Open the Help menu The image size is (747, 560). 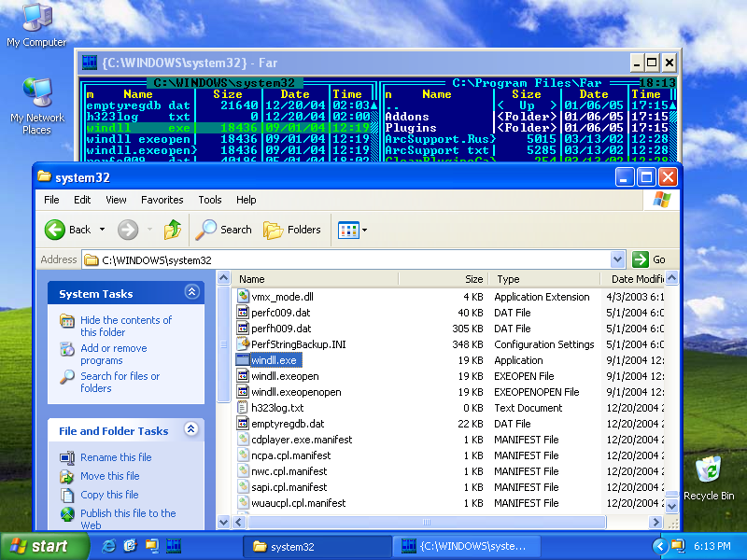pos(246,200)
